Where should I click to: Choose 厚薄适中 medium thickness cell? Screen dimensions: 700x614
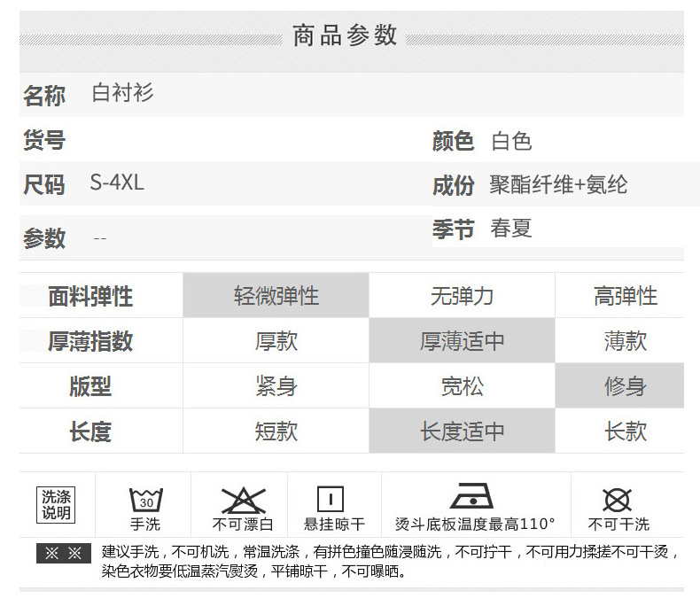coord(462,341)
